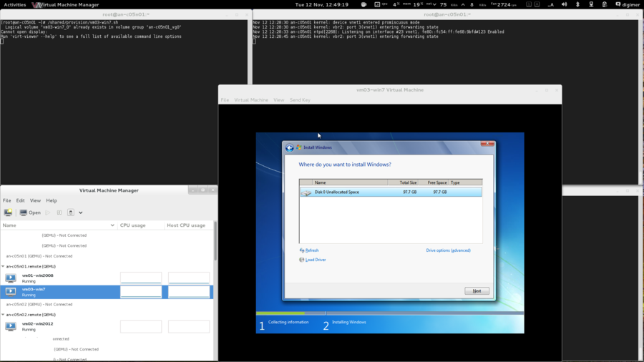This screenshot has height=362, width=644.
Task: Click the disabled Run VM play icon
Action: (x=48, y=212)
